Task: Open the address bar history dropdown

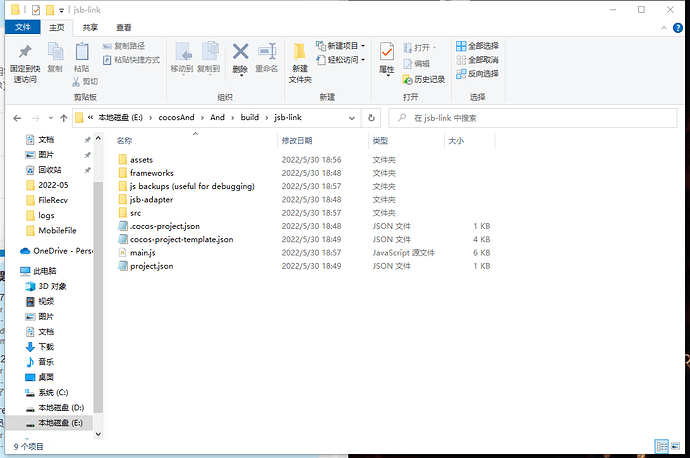Action: [352, 118]
